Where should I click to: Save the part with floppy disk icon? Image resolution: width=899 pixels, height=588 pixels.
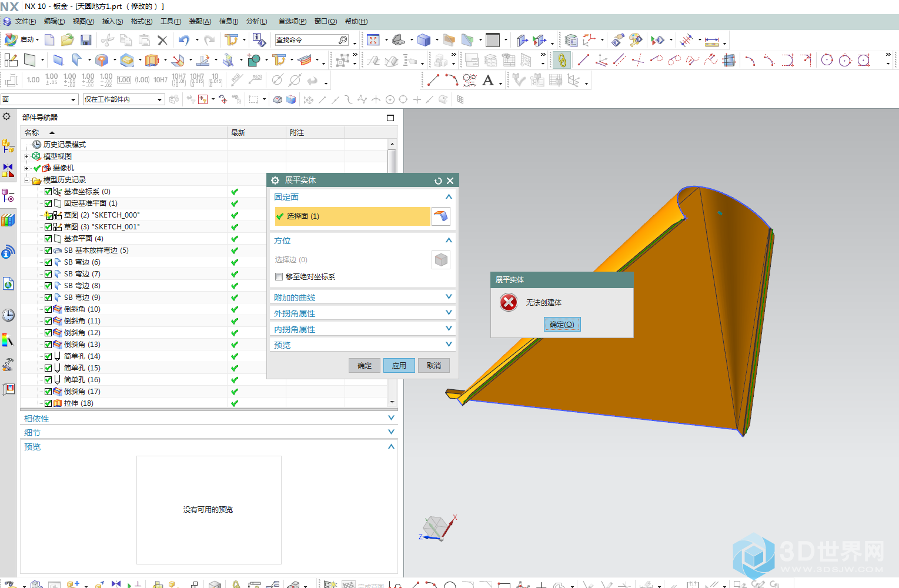86,40
